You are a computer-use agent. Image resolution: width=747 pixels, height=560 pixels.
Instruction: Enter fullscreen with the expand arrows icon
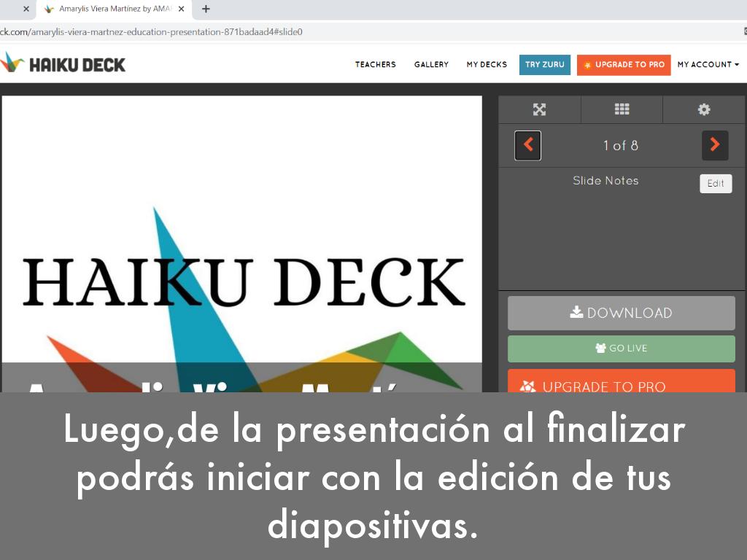coord(539,109)
